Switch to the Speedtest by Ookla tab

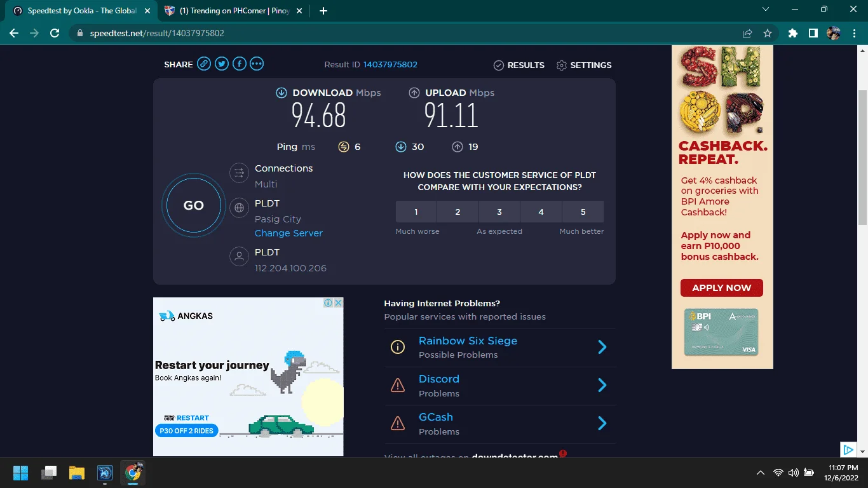(80, 11)
